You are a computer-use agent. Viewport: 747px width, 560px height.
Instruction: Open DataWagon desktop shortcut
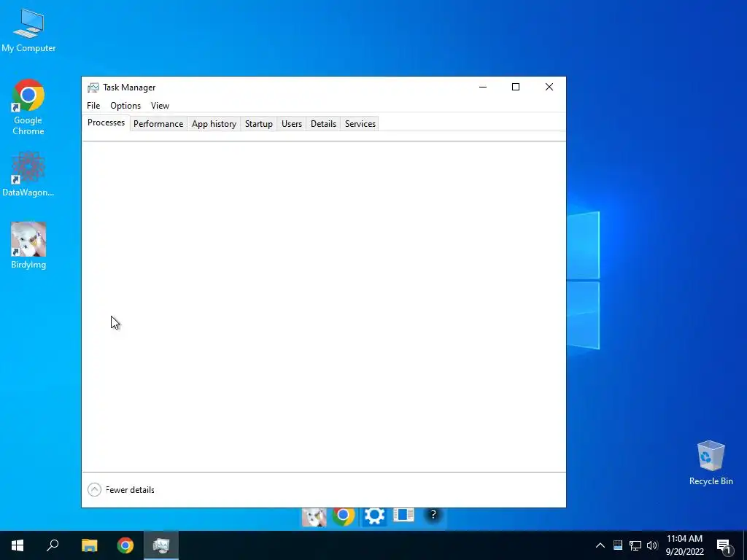click(28, 174)
